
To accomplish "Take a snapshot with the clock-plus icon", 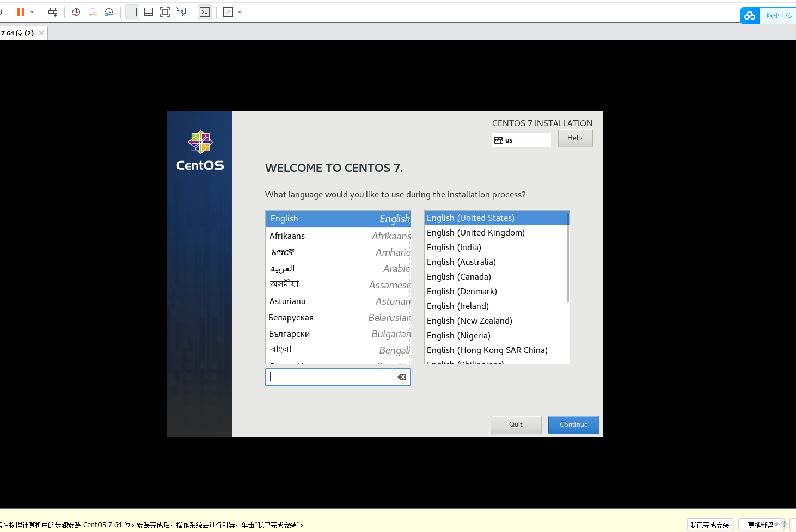I will 76,12.
